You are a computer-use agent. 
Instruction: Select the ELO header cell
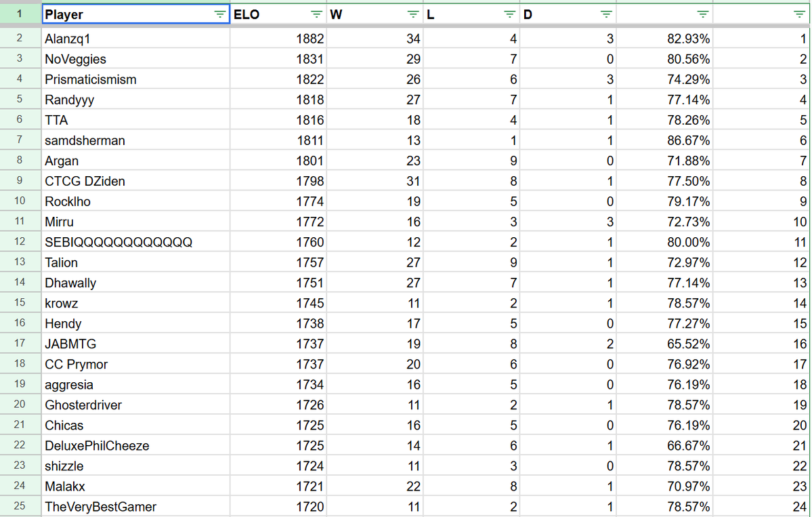[278, 14]
